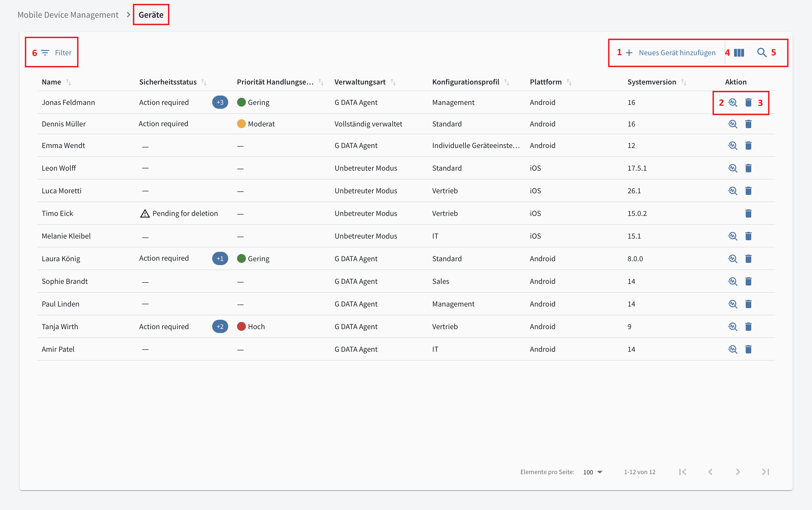Sort by Konfigurationsprofil column
This screenshot has width=812, height=510.
point(507,82)
